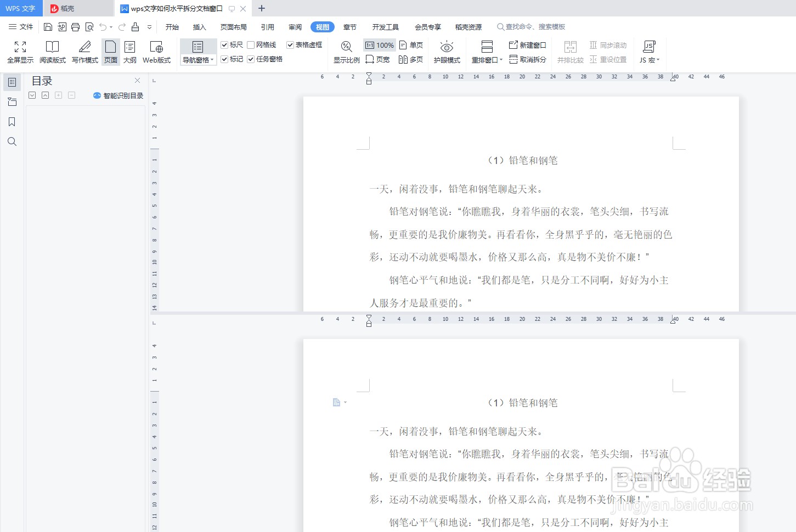Image resolution: width=796 pixels, height=532 pixels.
Task: Open 显示比例 zoom dialog
Action: tap(346, 52)
